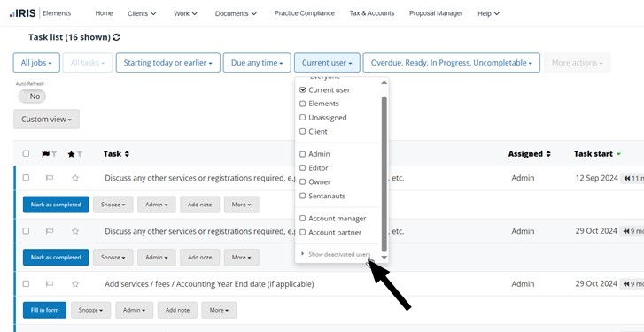Viewport: 644px width, 332px height.
Task: Check the Sentanauts checkbox
Action: coord(303,197)
